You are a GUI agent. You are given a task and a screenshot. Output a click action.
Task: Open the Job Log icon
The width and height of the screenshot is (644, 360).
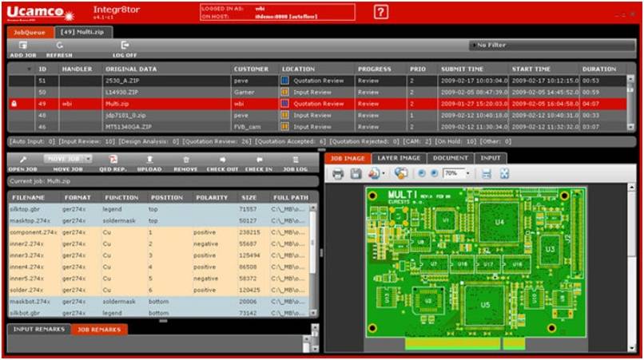point(296,160)
